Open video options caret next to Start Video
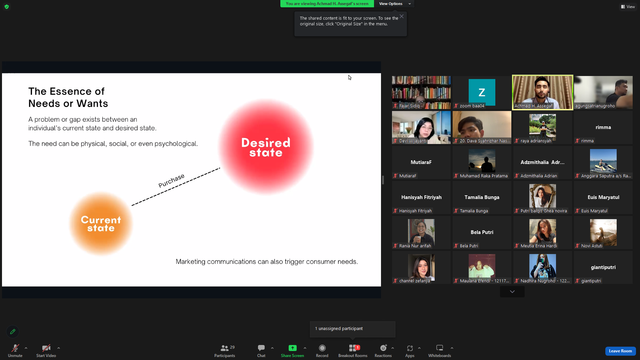Screen dimensions: 640x360 point(58,348)
